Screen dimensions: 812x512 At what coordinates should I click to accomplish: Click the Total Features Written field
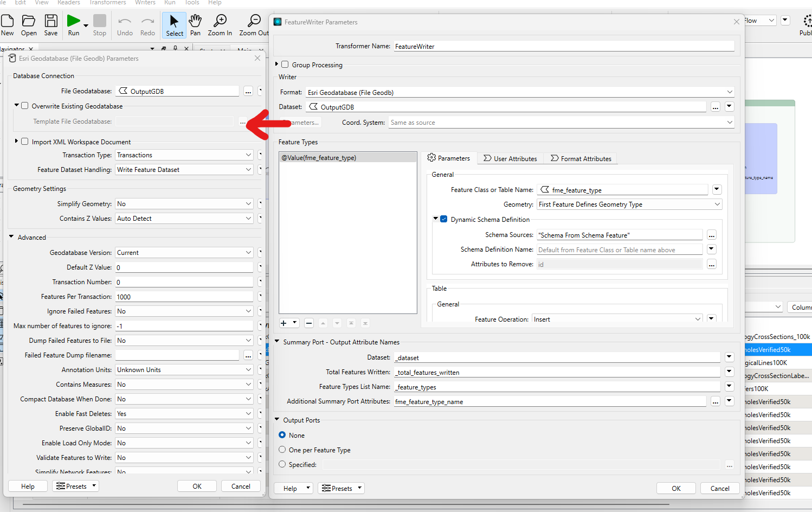[x=557, y=372]
